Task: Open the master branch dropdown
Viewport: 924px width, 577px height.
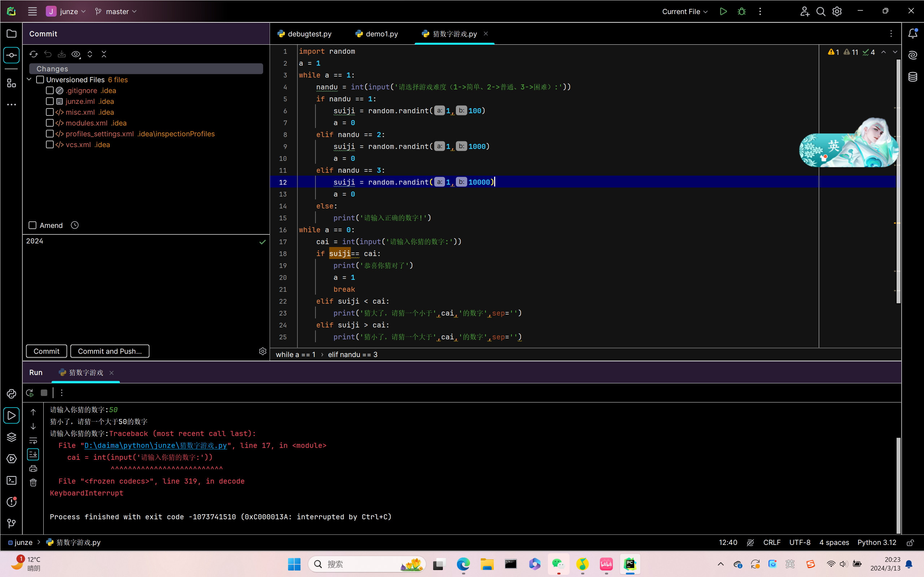Action: [116, 12]
